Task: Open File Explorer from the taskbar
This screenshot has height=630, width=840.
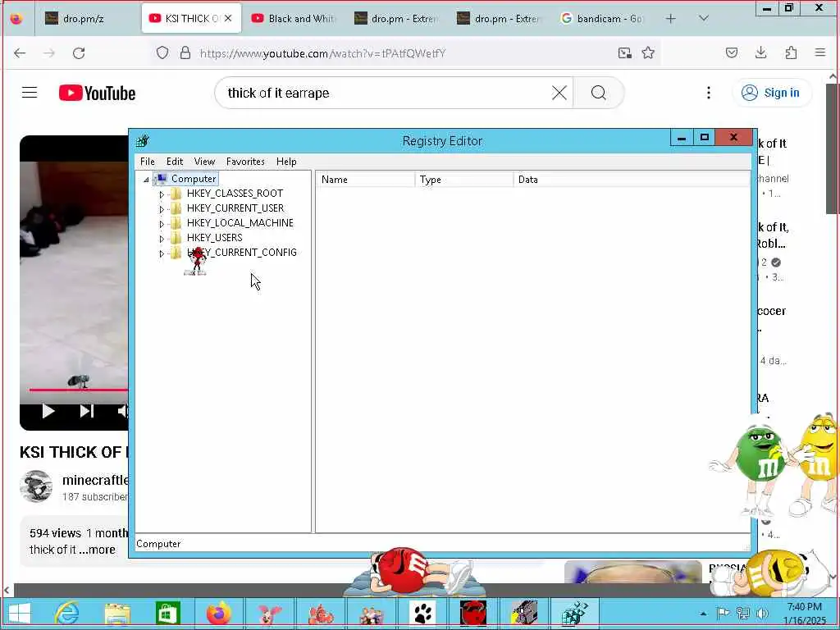Action: coord(117,614)
